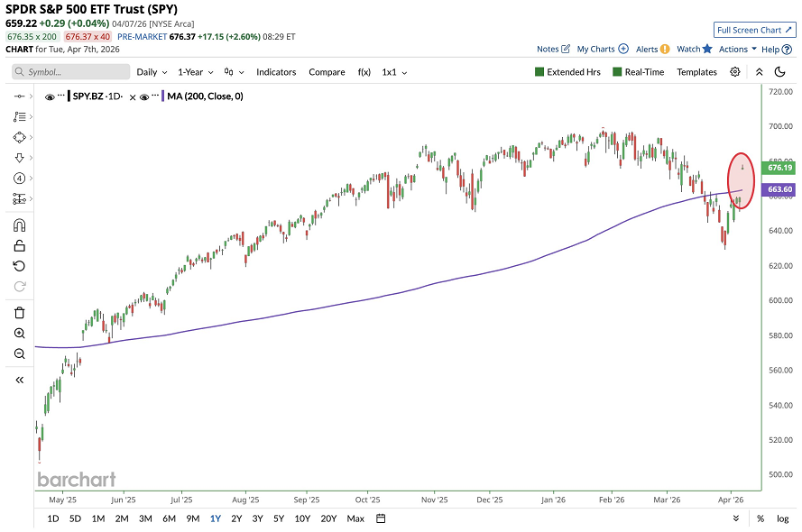Open the zoom-in tool on chart sidebar

(18, 333)
